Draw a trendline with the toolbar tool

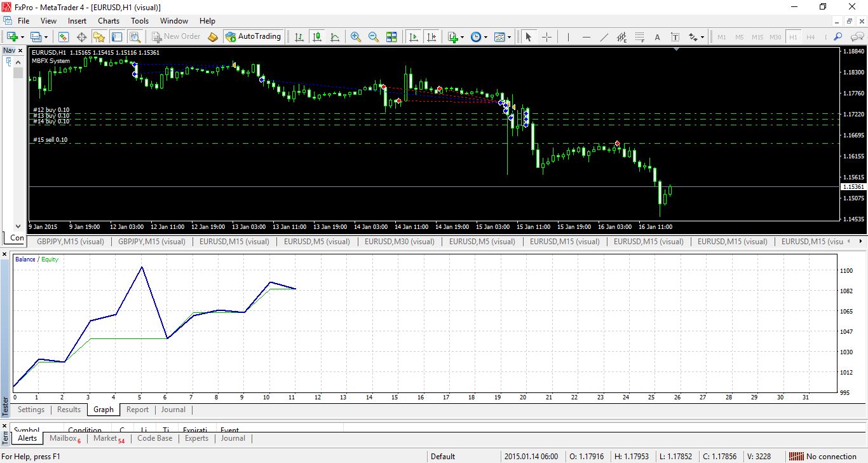click(x=604, y=37)
